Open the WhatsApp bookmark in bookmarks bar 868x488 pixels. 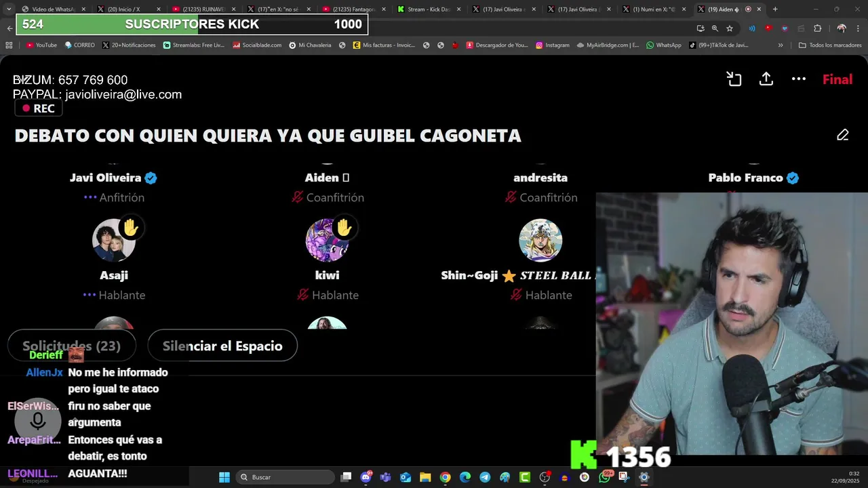(663, 45)
